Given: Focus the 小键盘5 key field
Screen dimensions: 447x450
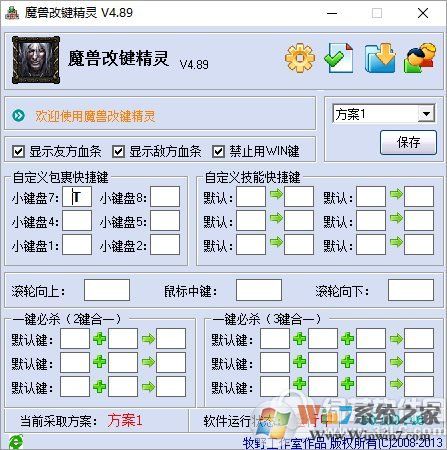Looking at the screenshot, I should pos(165,221).
